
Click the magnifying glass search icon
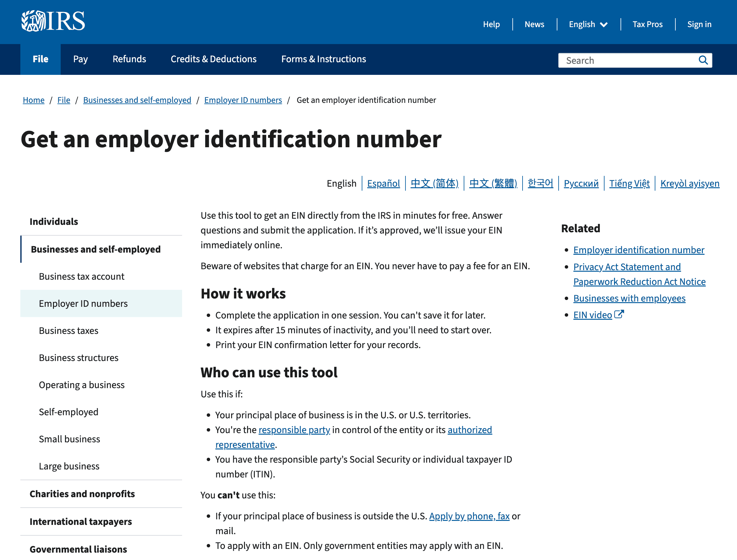[x=703, y=60]
